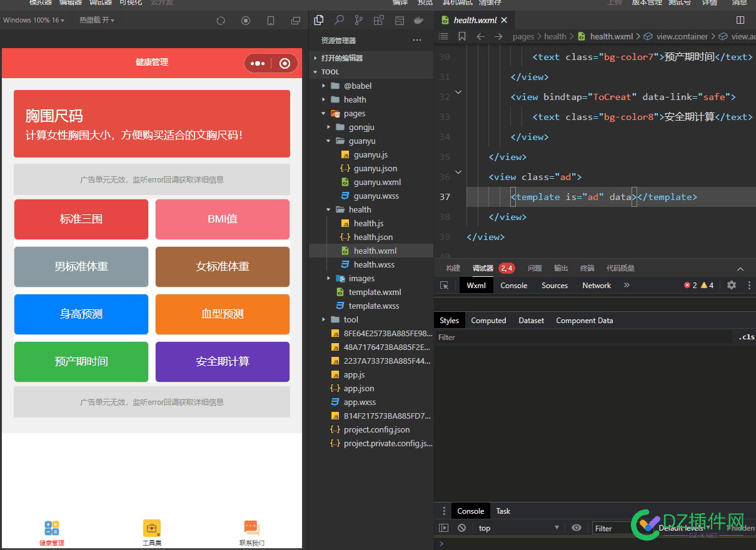This screenshot has width=756, height=550.
Task: Open the Windows 100% 16 device dropdown
Action: (34, 20)
